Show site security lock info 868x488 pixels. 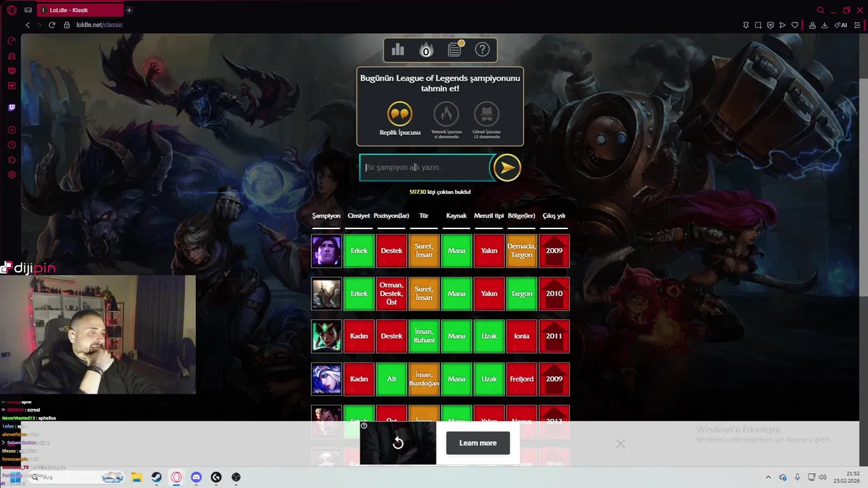click(x=66, y=25)
